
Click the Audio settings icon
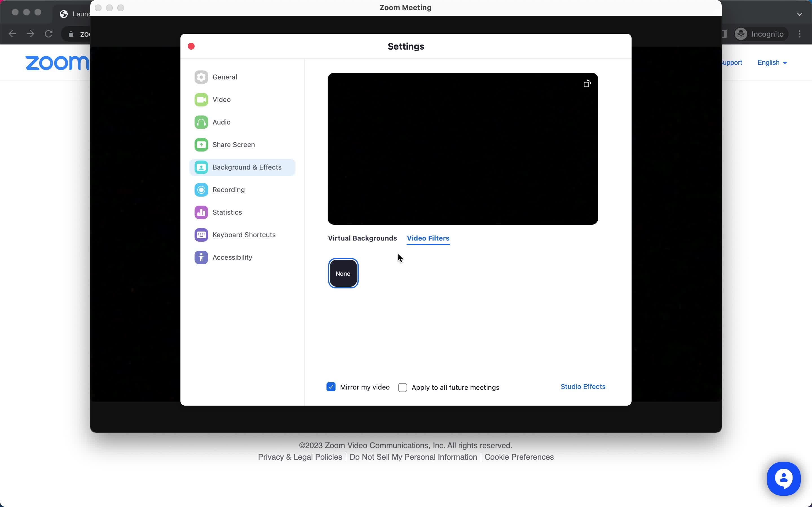(x=202, y=122)
